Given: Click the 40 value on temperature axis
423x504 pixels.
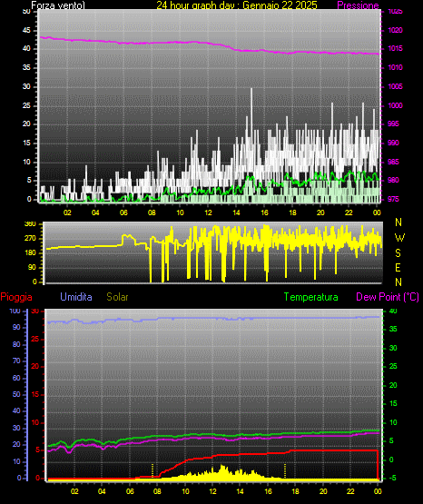Looking at the screenshot, I should (x=393, y=311).
